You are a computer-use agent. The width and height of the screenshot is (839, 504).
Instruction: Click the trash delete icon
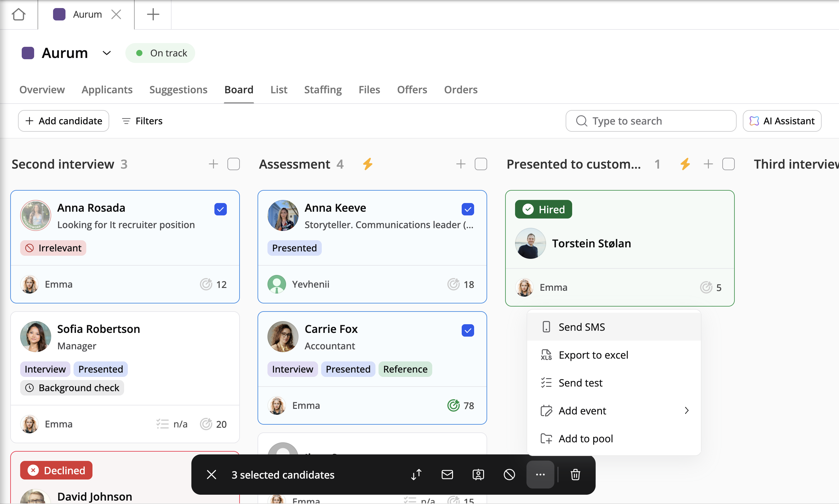click(x=575, y=475)
